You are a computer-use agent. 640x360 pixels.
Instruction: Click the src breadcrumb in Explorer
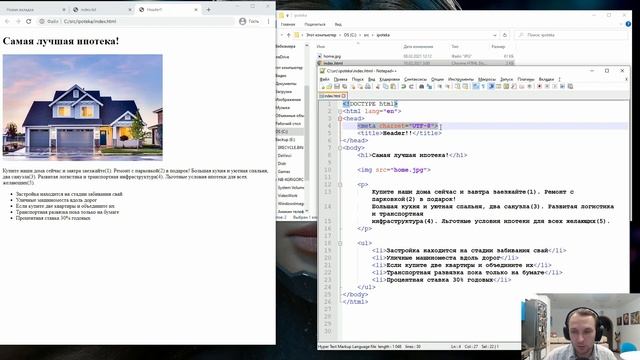(x=366, y=35)
